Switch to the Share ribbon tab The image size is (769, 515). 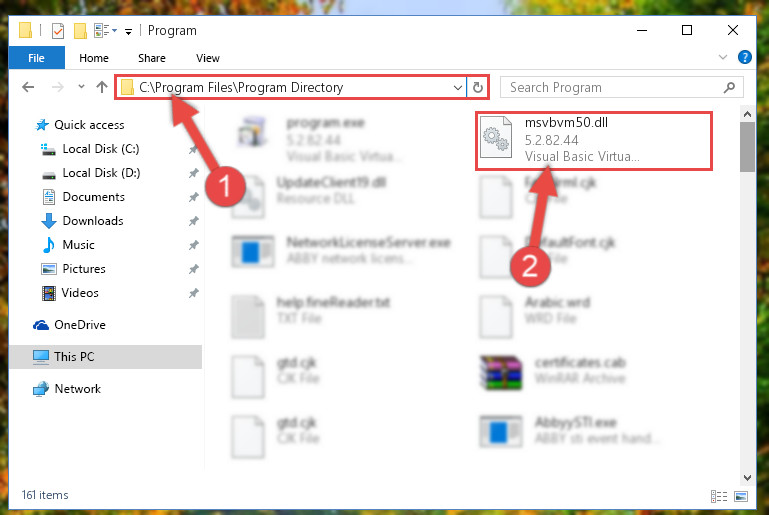[152, 58]
